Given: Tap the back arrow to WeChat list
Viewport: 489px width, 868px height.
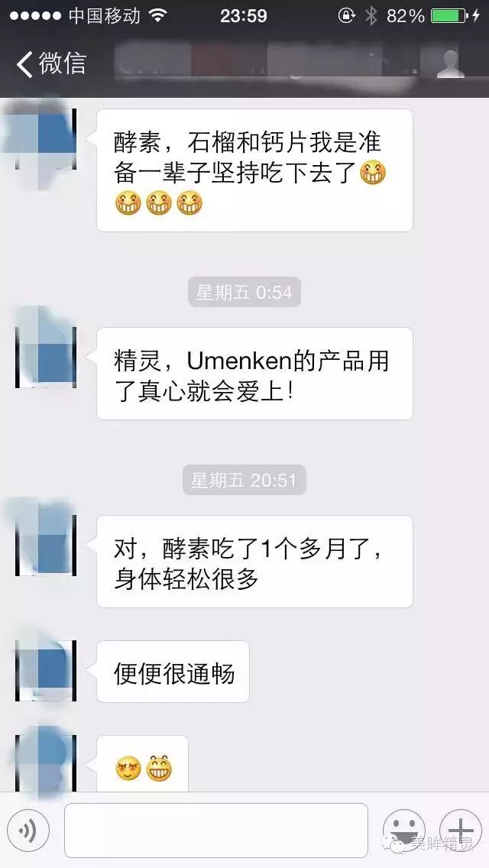Looking at the screenshot, I should point(25,63).
